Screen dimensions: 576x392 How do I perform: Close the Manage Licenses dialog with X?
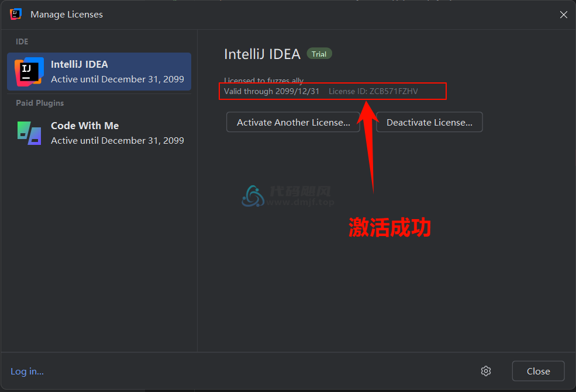click(564, 15)
